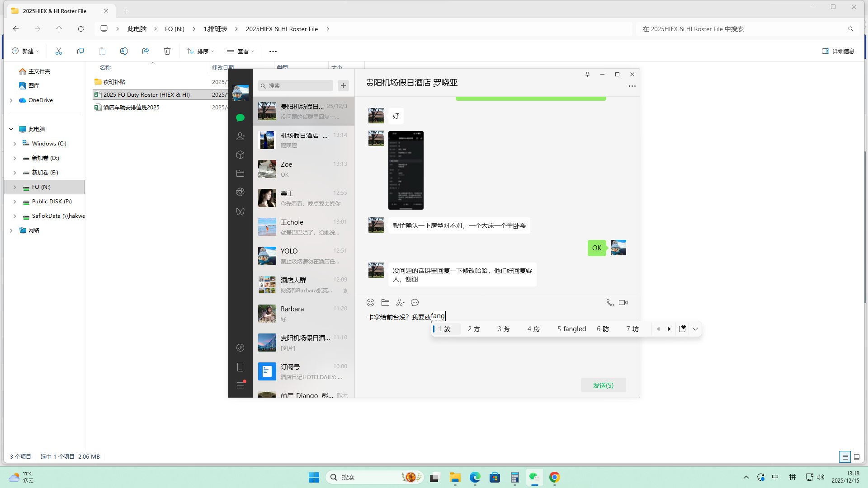Click the send file folder icon
Image resolution: width=868 pixels, height=488 pixels.
pyautogui.click(x=385, y=303)
